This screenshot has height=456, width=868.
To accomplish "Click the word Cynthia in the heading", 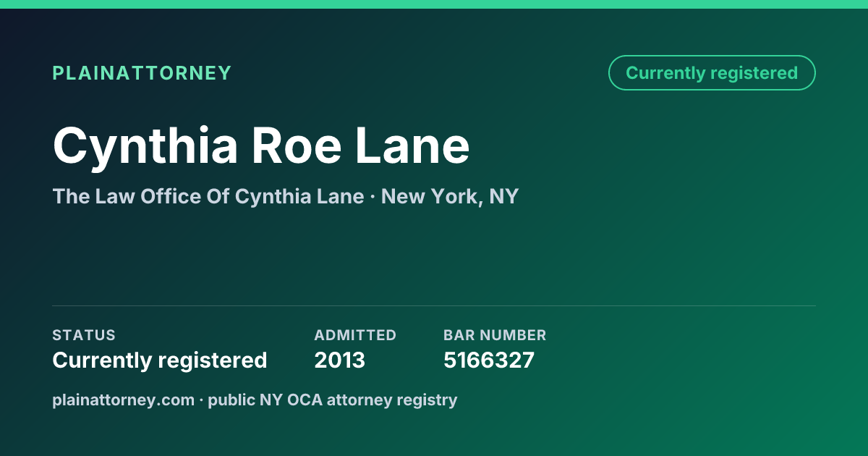I will coord(145,146).
